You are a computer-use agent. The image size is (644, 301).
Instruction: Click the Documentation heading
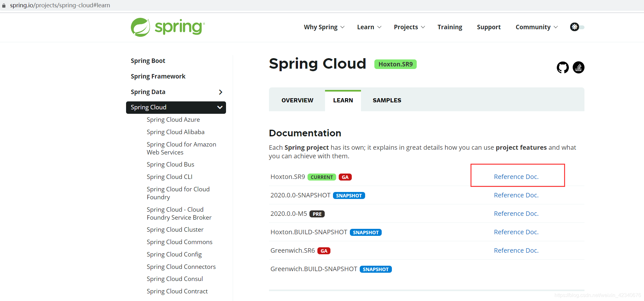point(305,133)
